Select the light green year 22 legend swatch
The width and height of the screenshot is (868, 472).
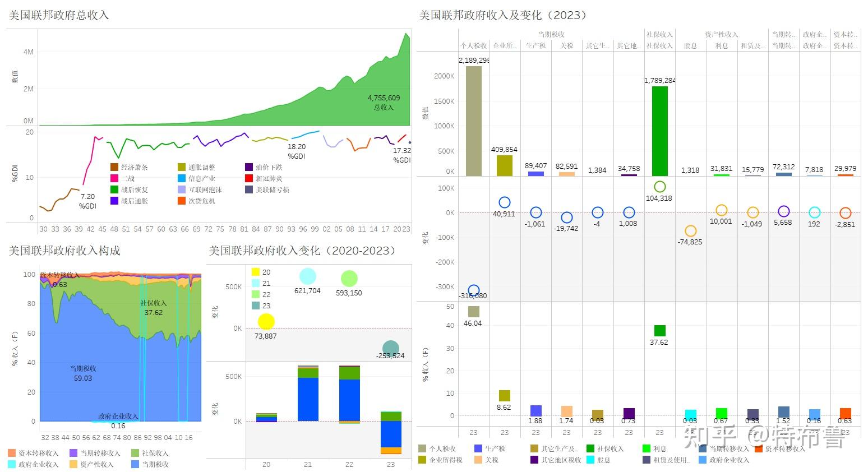(256, 294)
